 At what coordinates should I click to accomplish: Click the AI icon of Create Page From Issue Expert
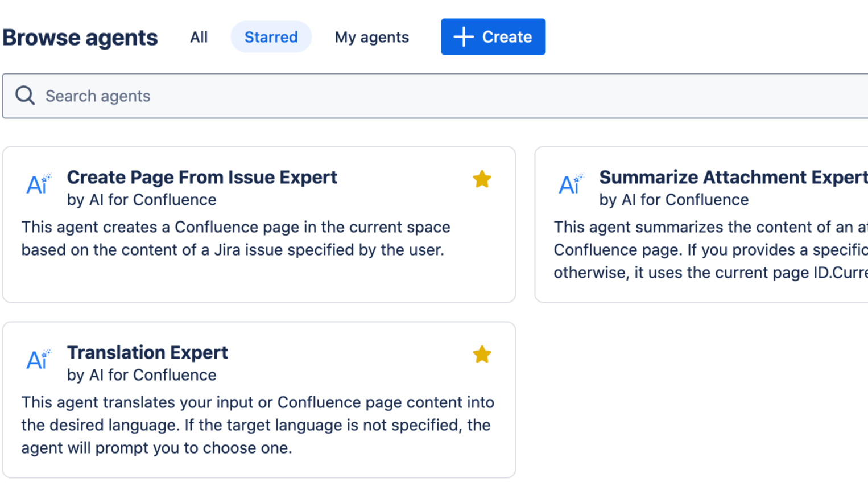39,184
